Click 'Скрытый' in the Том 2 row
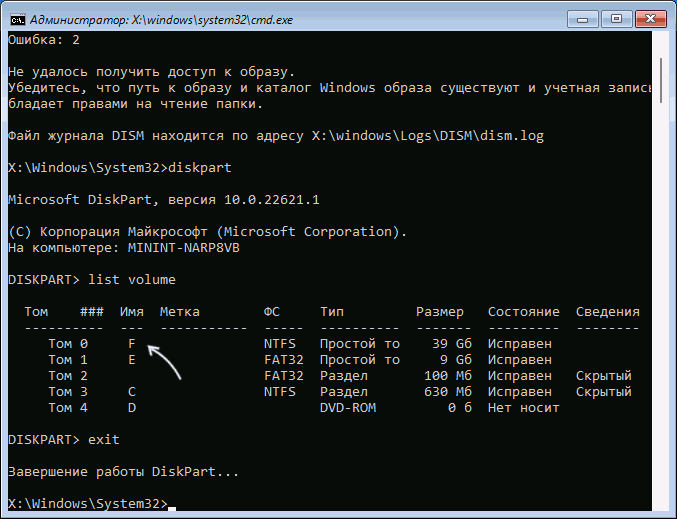The height and width of the screenshot is (519, 677). pyautogui.click(x=603, y=376)
